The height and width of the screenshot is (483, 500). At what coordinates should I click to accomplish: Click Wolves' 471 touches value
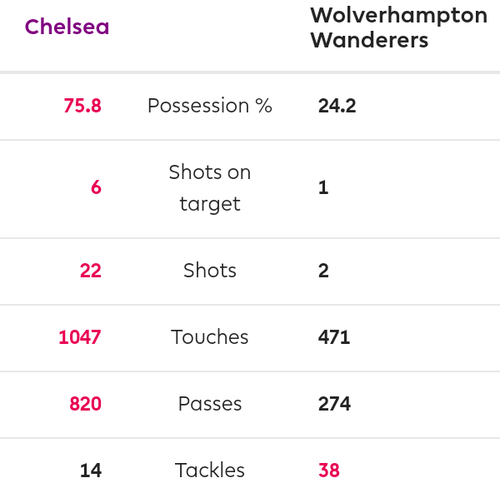click(334, 337)
